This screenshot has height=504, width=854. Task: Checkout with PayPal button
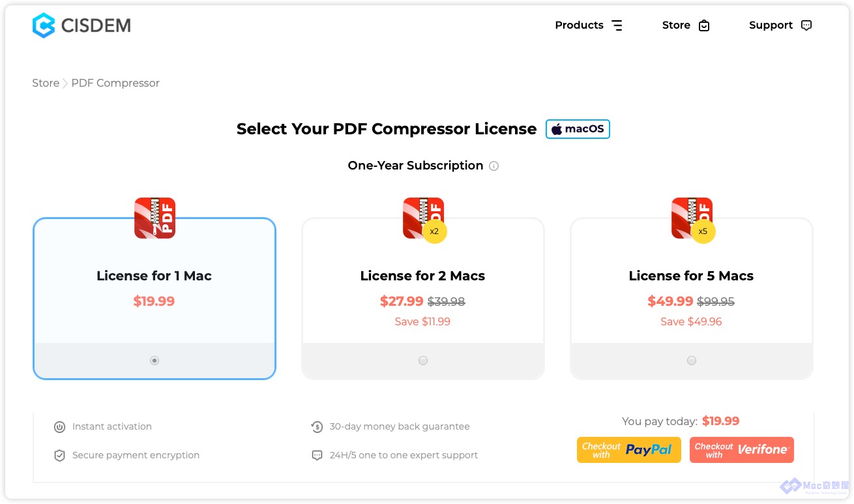628,450
